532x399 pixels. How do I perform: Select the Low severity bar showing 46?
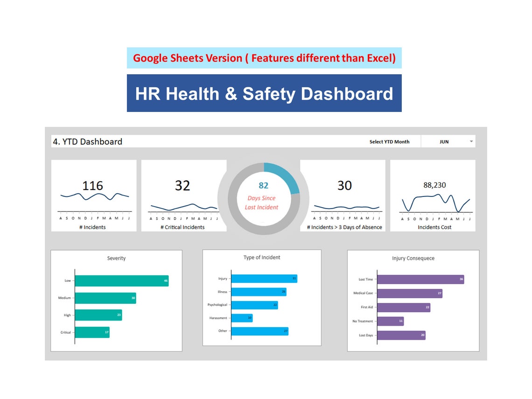pyautogui.click(x=121, y=280)
